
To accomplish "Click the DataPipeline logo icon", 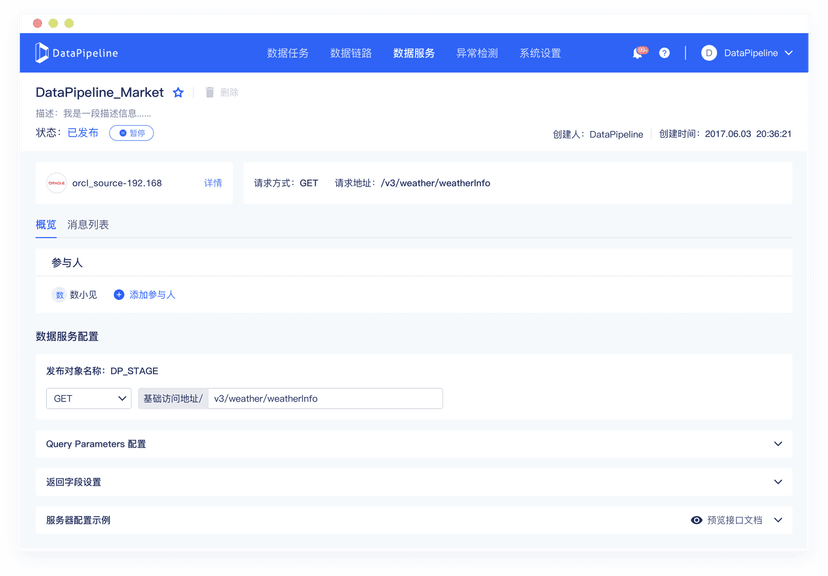I will (x=42, y=53).
